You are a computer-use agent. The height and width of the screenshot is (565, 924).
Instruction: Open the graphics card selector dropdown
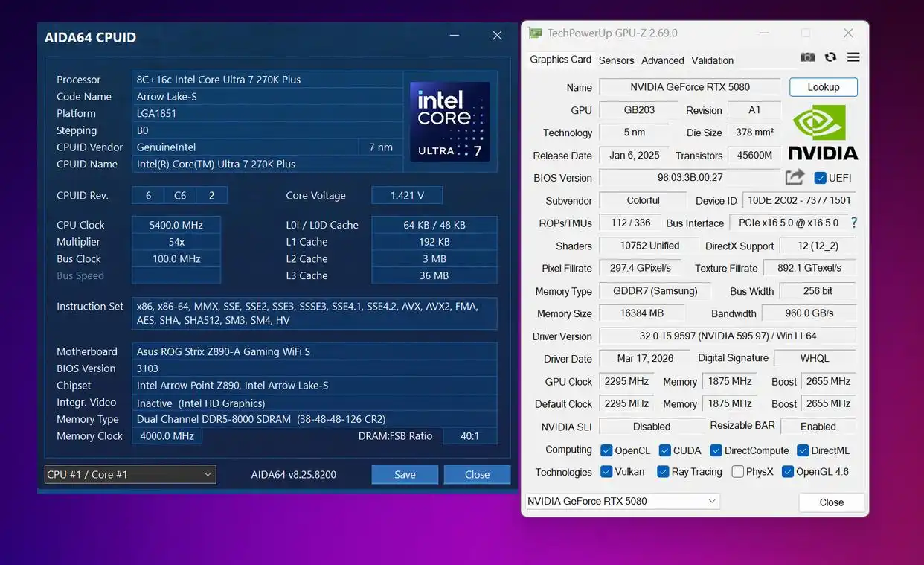(622, 501)
